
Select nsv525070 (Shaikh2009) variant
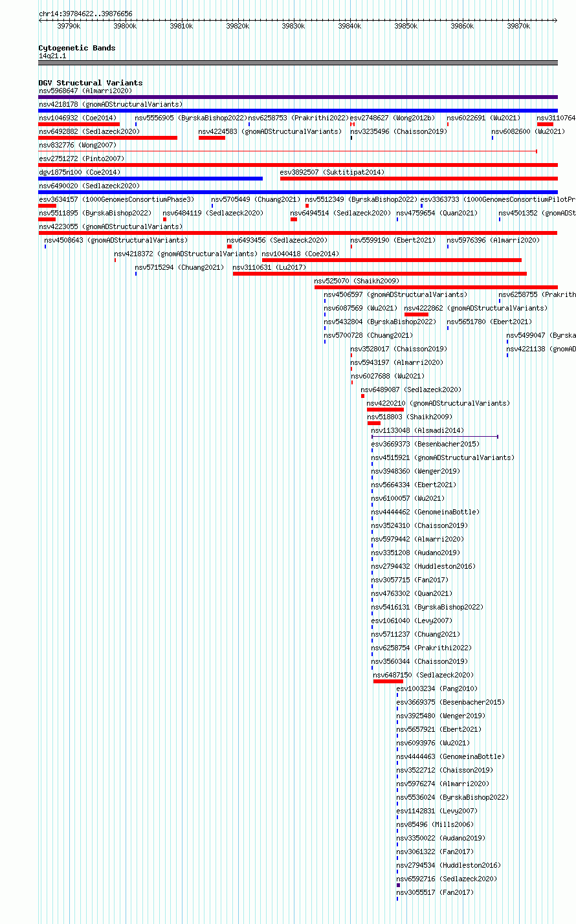coord(436,287)
